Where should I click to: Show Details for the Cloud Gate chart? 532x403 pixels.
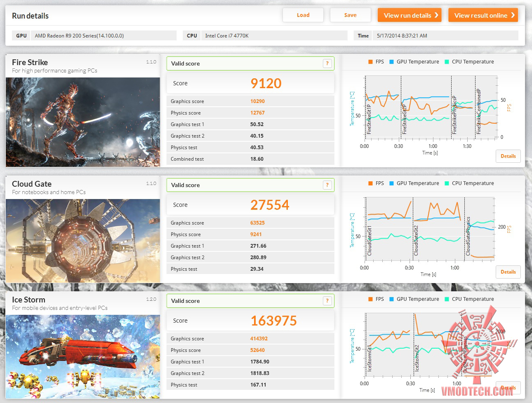click(x=508, y=272)
